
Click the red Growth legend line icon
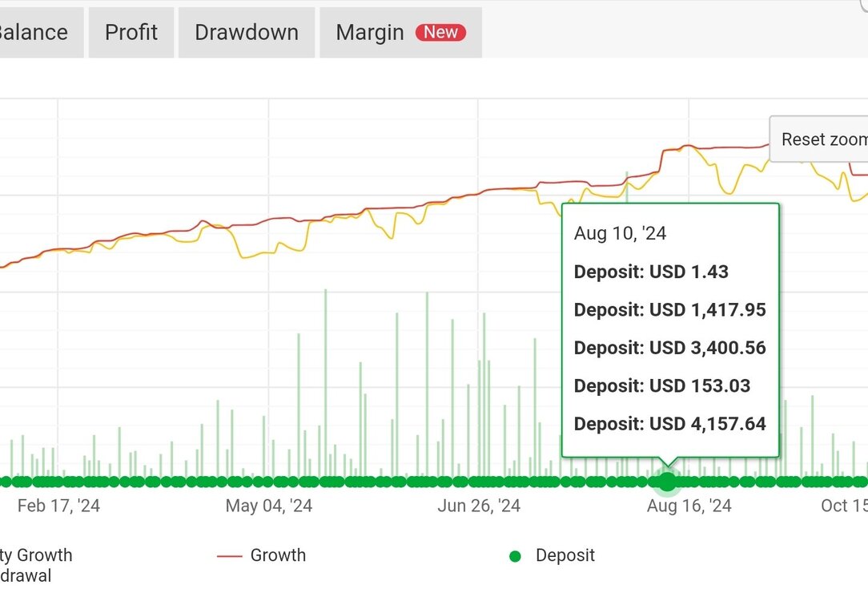[229, 556]
